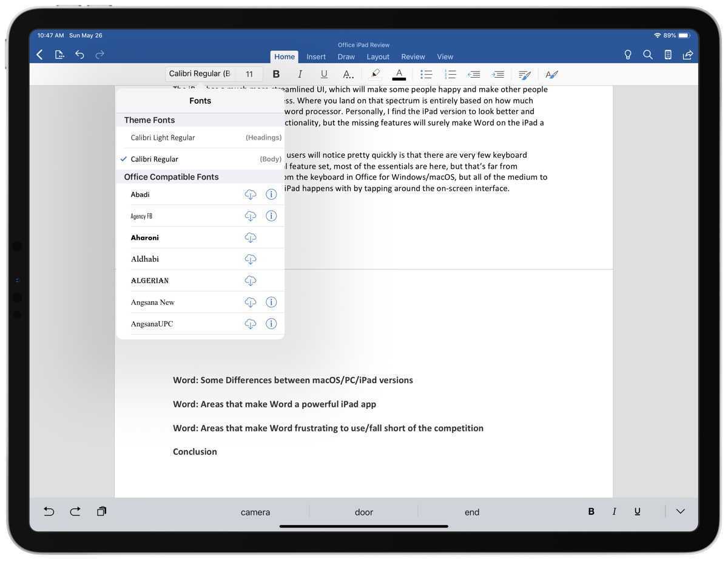Image resolution: width=728 pixels, height=561 pixels.
Task: Tap the clipboard paste icon in the keyboard bar
Action: [x=101, y=511]
